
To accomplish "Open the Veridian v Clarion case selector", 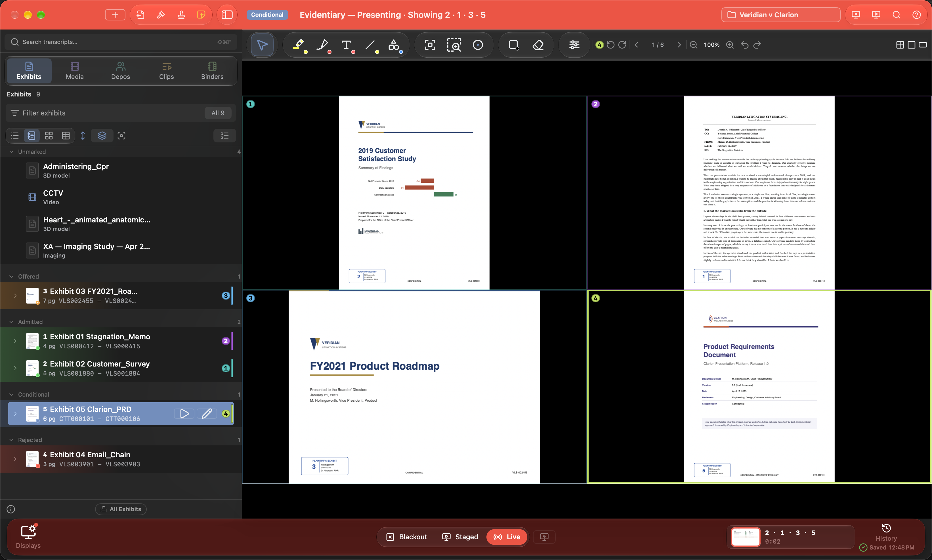I will click(781, 15).
